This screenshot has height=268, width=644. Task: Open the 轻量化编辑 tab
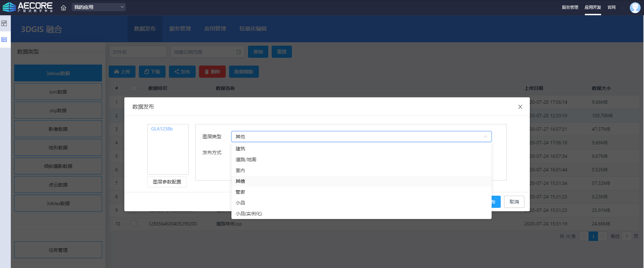[x=253, y=29]
